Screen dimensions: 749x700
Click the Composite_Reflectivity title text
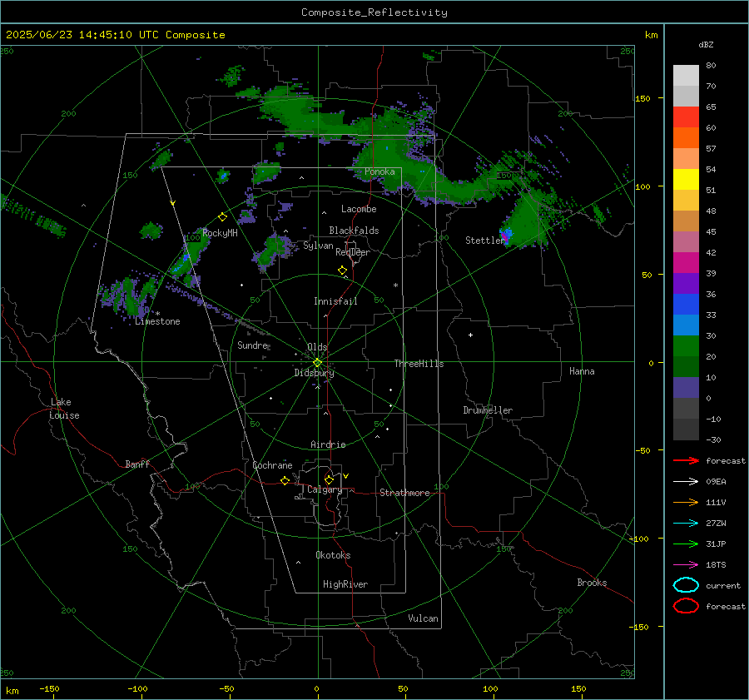pos(374,12)
